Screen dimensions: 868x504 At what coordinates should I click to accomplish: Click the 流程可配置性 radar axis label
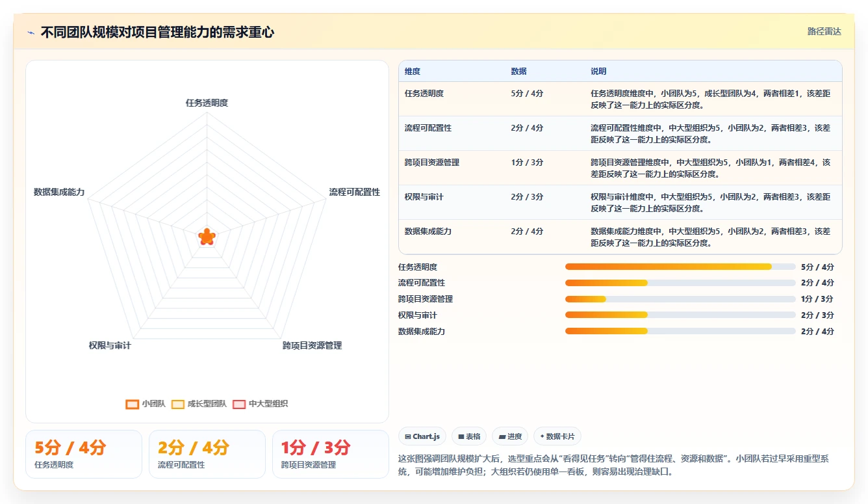coord(355,192)
